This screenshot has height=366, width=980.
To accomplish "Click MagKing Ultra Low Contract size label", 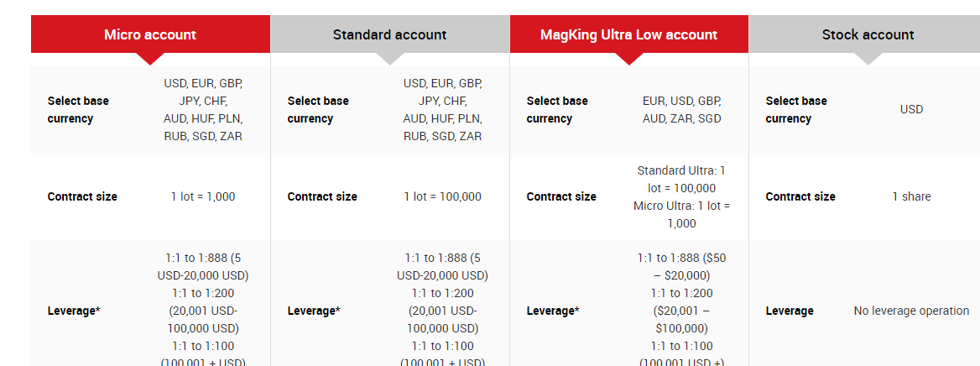I will (561, 196).
